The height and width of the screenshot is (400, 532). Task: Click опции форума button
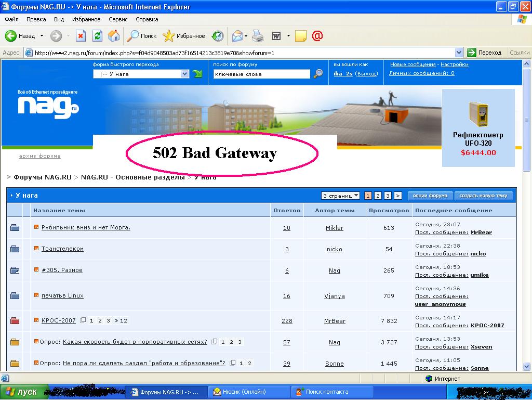pos(430,196)
